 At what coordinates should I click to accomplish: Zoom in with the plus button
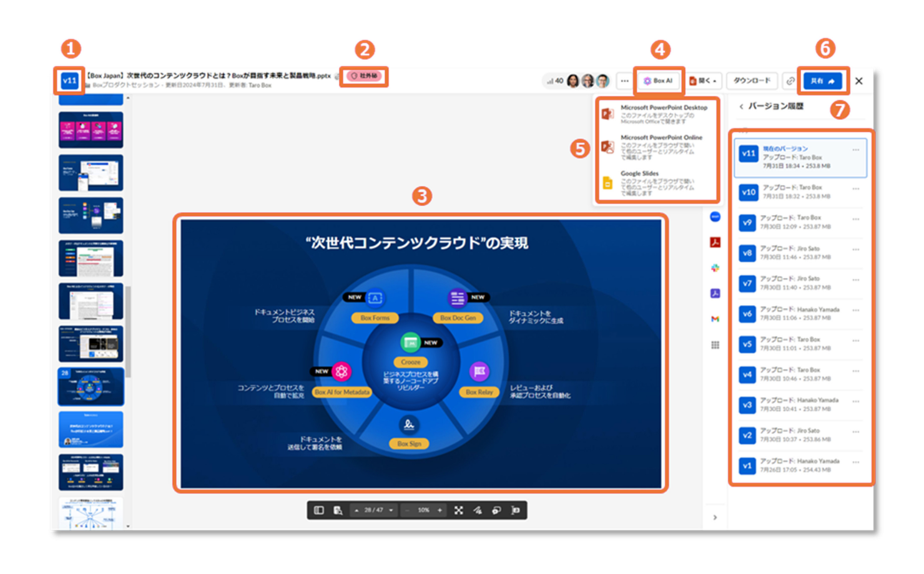pyautogui.click(x=440, y=510)
